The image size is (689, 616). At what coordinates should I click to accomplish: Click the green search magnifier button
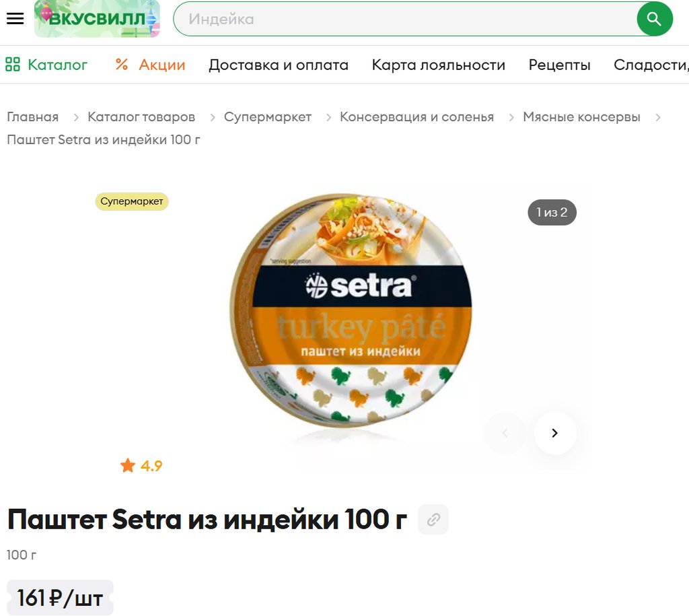654,19
